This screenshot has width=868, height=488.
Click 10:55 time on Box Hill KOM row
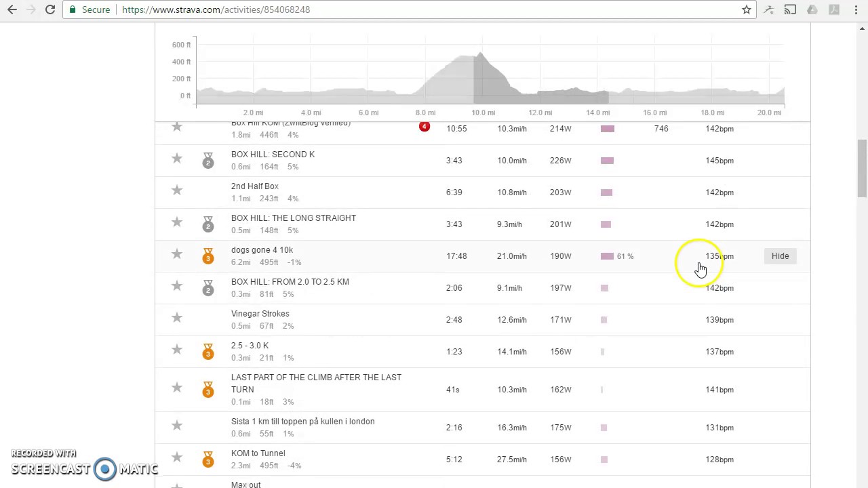(456, 129)
